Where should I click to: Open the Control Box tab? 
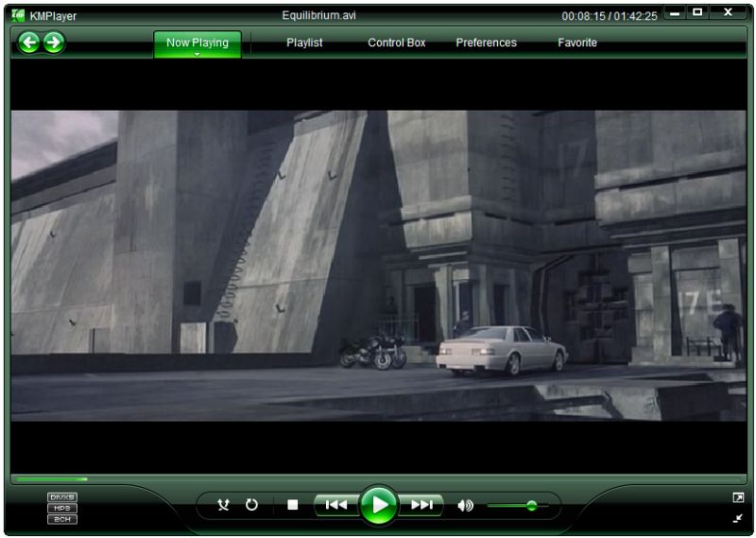click(396, 43)
